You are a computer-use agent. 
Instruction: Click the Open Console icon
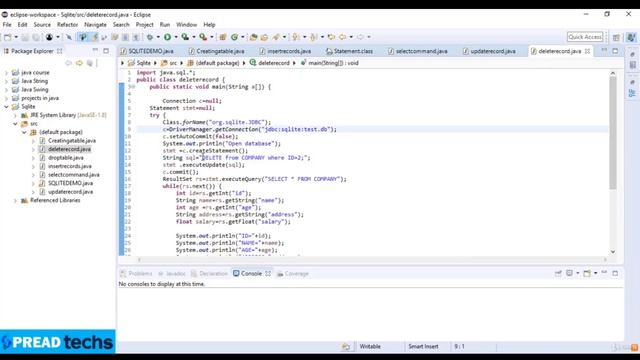click(x=587, y=273)
